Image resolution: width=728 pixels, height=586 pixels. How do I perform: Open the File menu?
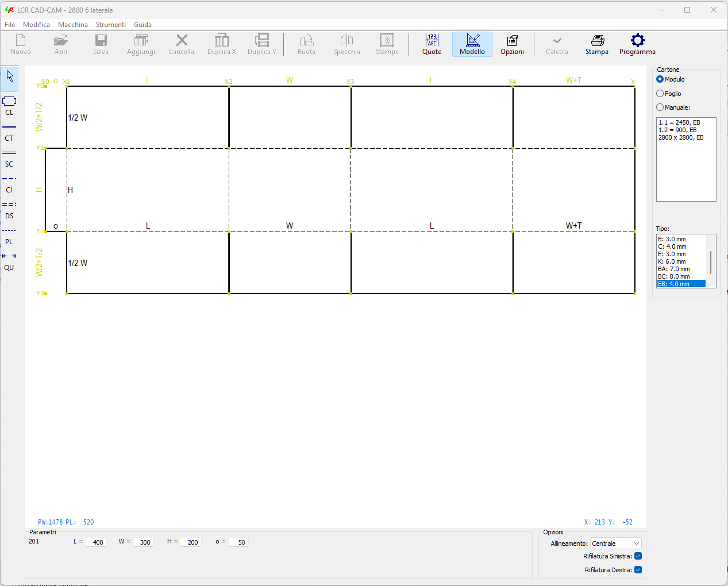pos(10,25)
